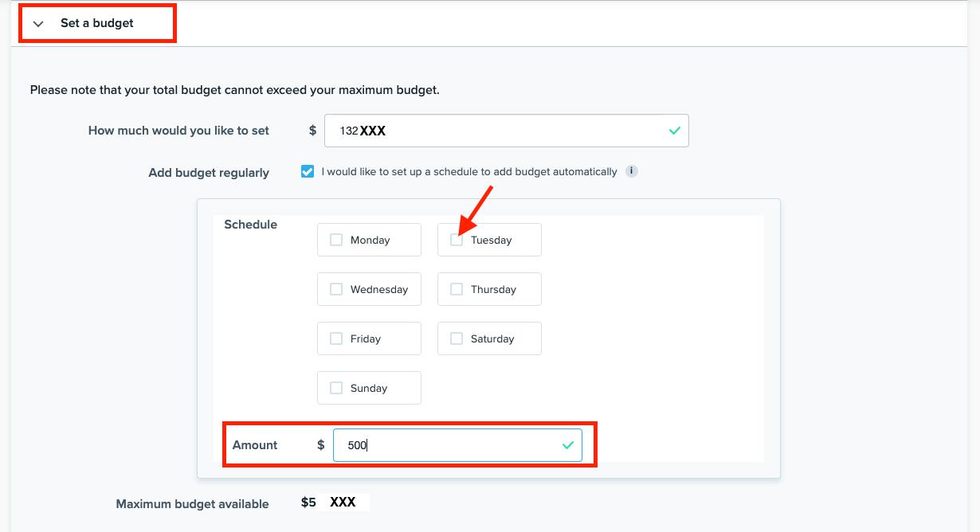Uncheck the automatic budget schedule checkbox
The image size is (980, 532).
tap(308, 171)
